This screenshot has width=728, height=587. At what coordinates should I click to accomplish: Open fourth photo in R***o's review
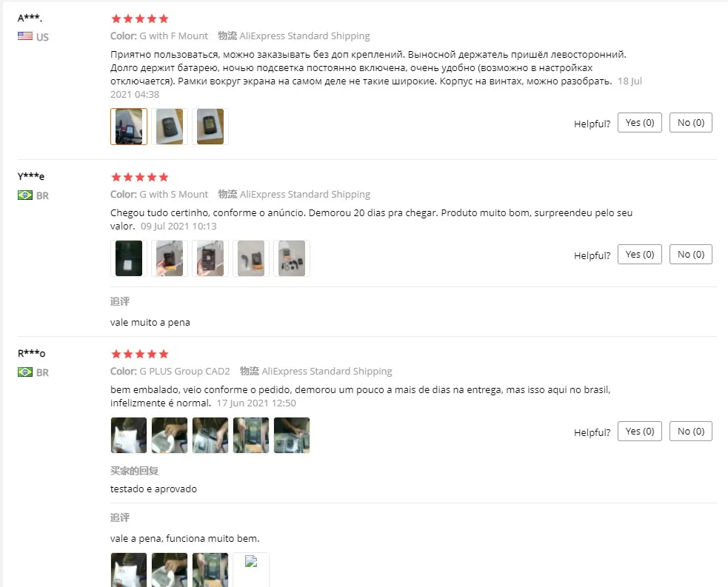(251, 435)
